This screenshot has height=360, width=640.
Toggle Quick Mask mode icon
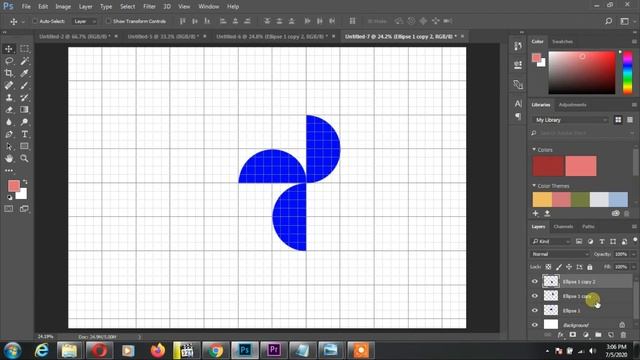pos(9,209)
